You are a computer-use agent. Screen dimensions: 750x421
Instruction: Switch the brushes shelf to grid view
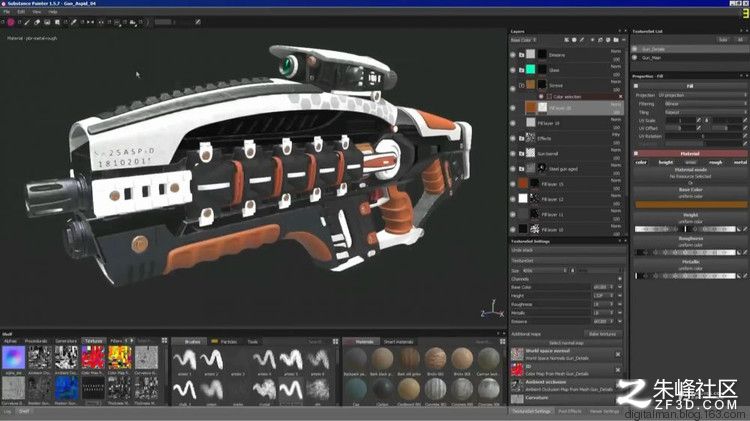335,342
